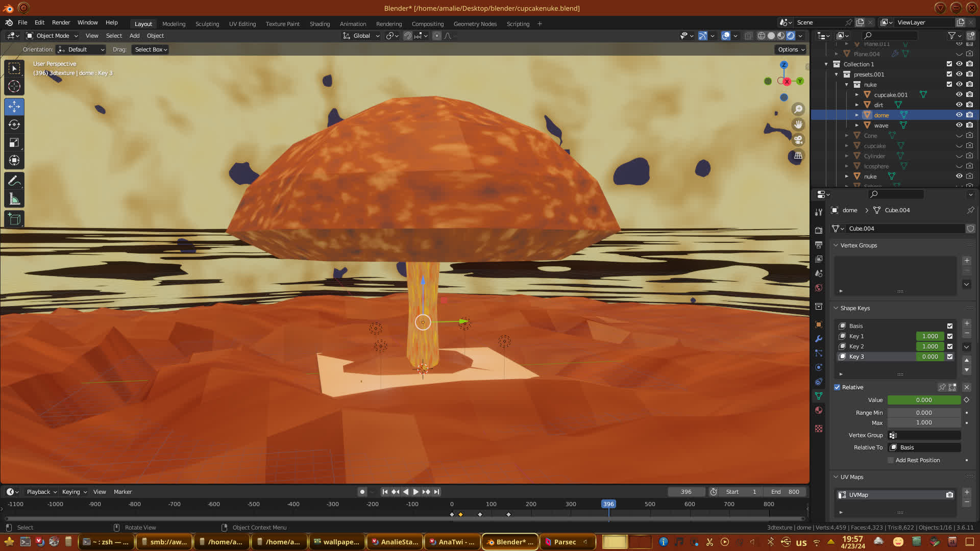Open the Modifiers wrench properties tab
This screenshot has width=980, height=551.
pyautogui.click(x=819, y=339)
